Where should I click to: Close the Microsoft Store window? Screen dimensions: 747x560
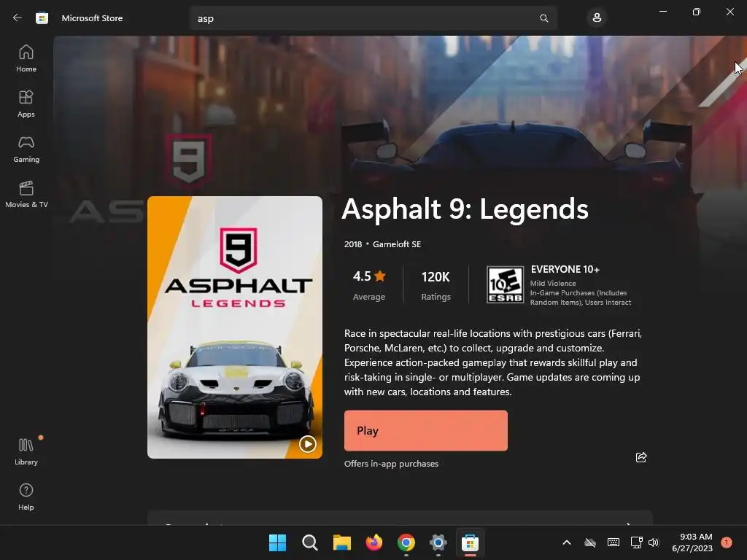(729, 12)
